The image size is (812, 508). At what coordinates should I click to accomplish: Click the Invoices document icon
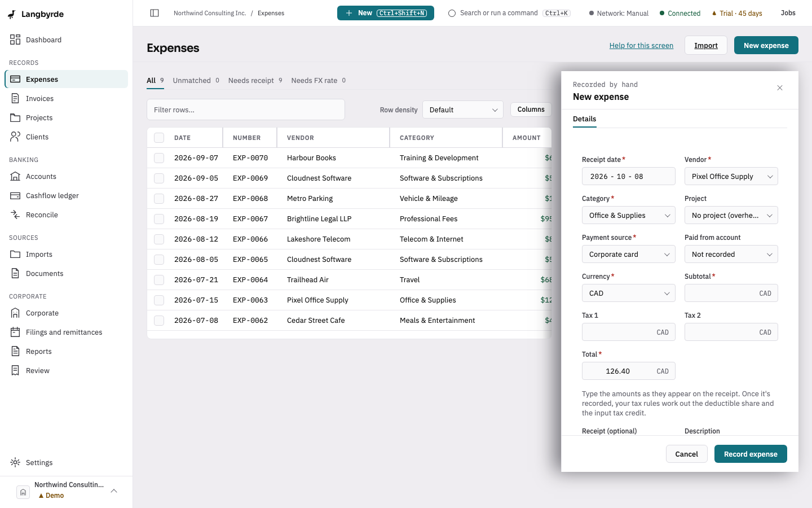15,98
